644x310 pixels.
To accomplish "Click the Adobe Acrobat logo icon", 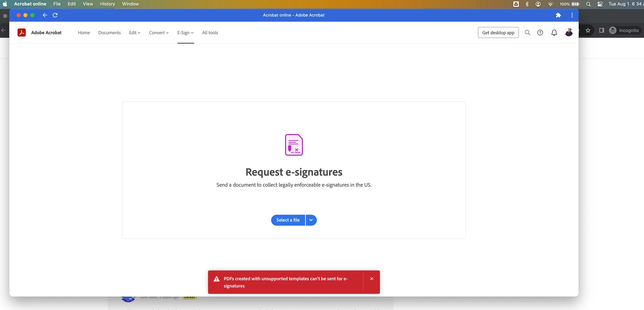I will (x=21, y=33).
